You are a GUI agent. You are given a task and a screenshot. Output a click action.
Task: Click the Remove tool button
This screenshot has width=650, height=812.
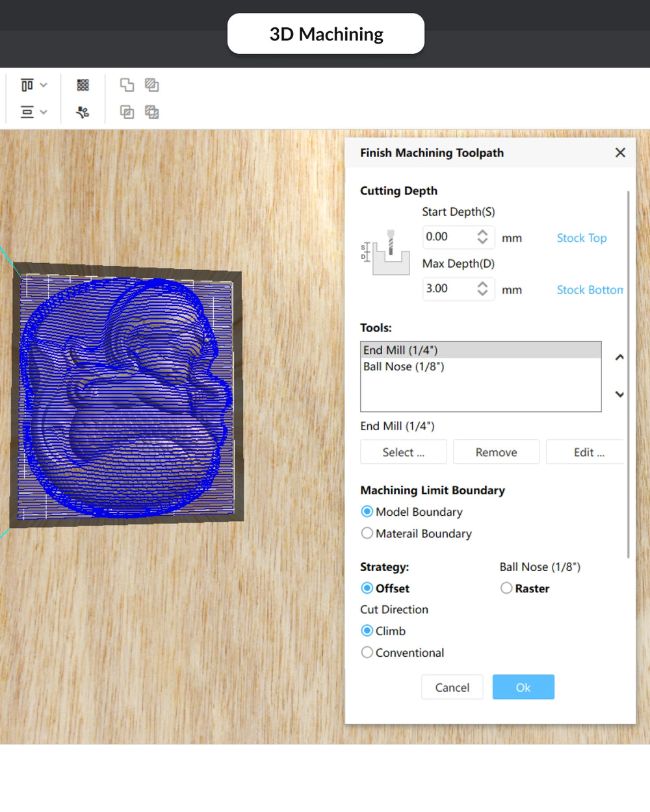point(497,452)
